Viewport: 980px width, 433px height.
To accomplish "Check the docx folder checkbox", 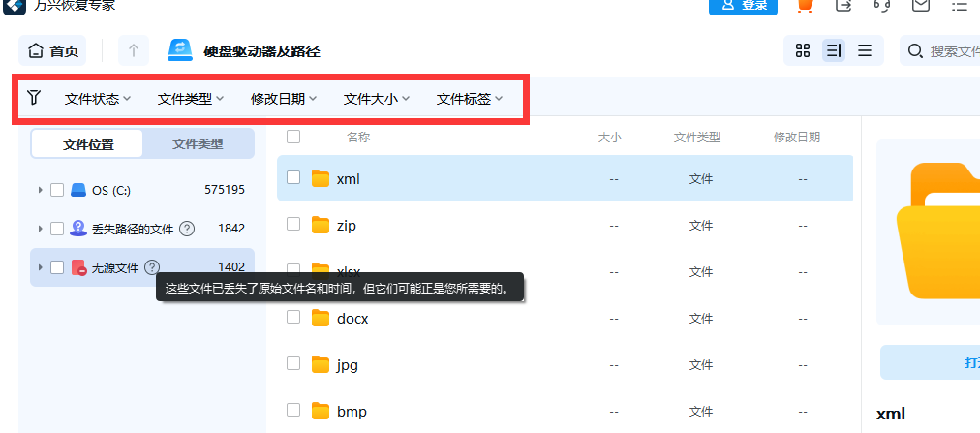I will pos(293,317).
